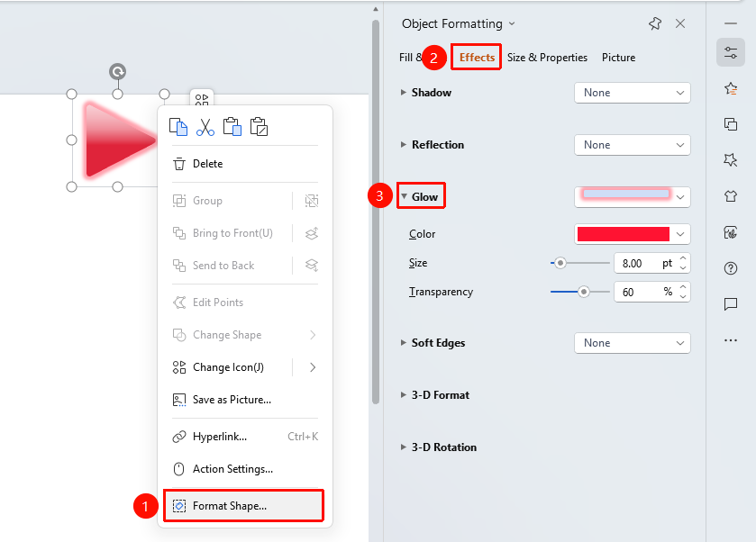
Task: Click the overlapping squares icon in the sidebar
Action: (731, 124)
